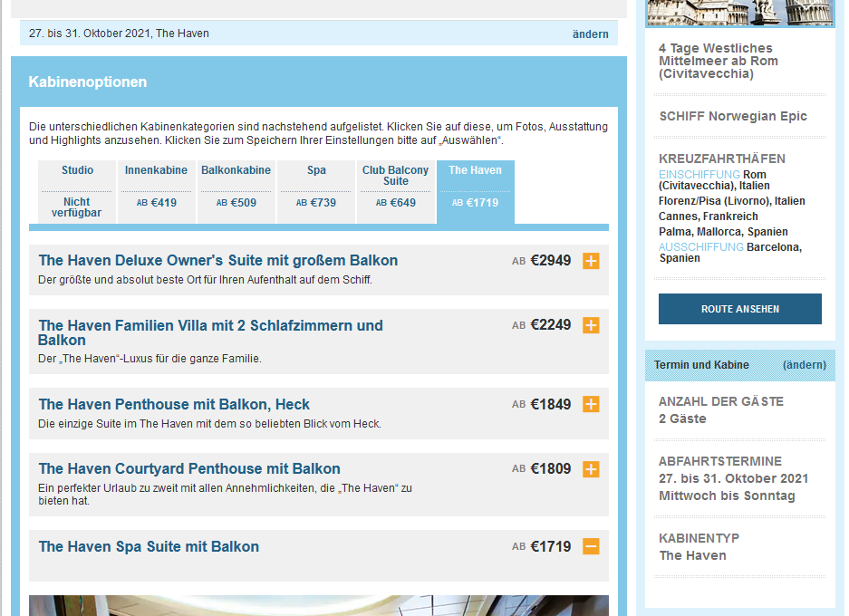The image size is (849, 616).
Task: Click The Haven Penthouse mit Balkon, Heck title
Action: [x=174, y=404]
